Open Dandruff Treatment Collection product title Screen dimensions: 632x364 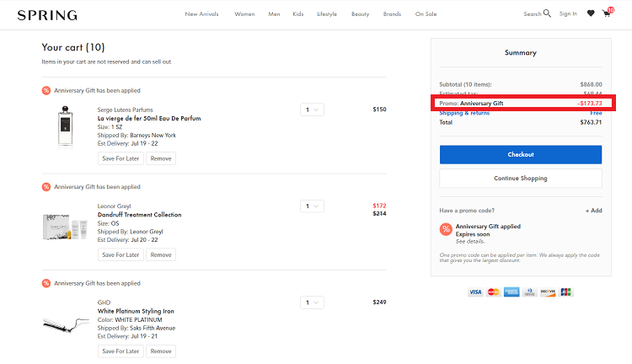pyautogui.click(x=139, y=215)
